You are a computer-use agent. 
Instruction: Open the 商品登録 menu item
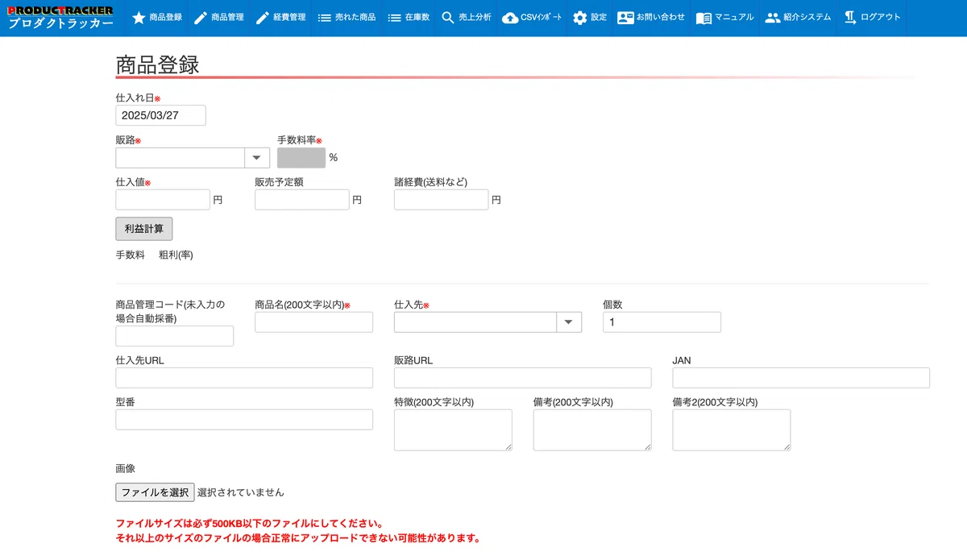166,18
